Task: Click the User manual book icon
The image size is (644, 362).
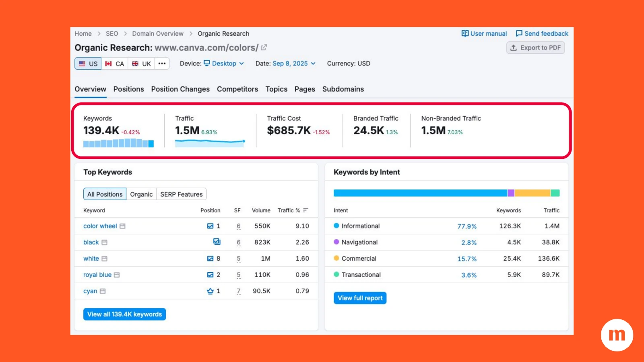Action: pyautogui.click(x=465, y=33)
